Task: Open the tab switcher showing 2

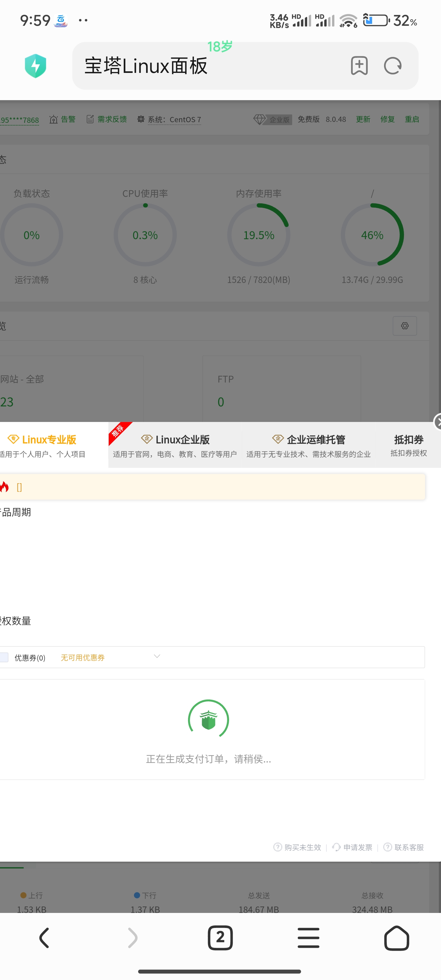Action: [220, 938]
